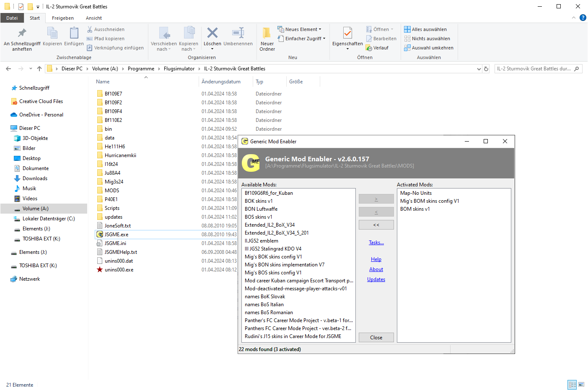This screenshot has height=390, width=588.
Task: Click Close button in Generic Mod Enabler
Action: (376, 338)
